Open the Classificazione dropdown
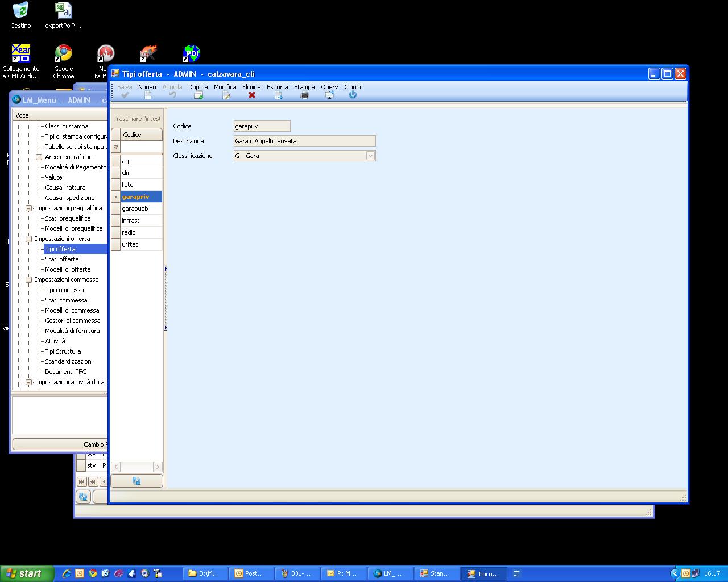This screenshot has width=728, height=582. 370,156
